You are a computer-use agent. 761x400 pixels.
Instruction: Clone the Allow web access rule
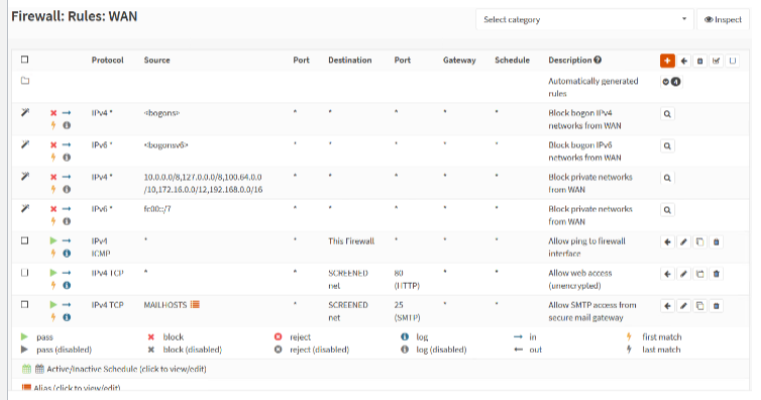pos(699,274)
